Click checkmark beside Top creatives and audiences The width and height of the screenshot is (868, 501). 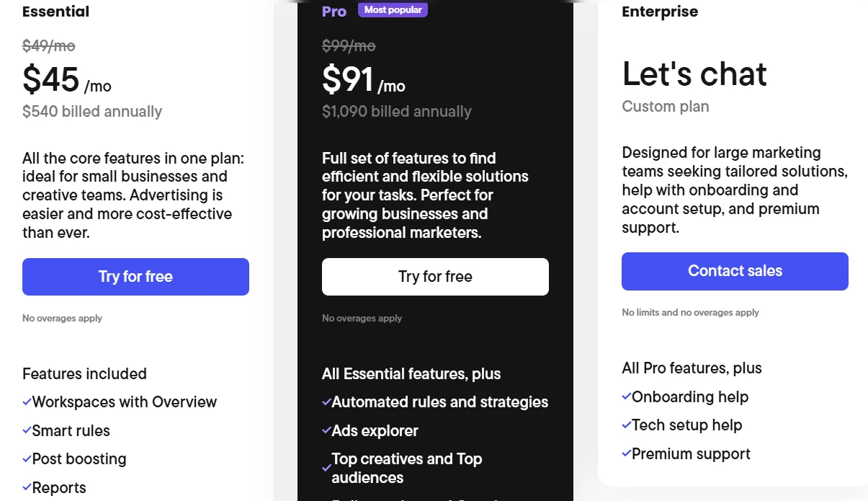326,469
